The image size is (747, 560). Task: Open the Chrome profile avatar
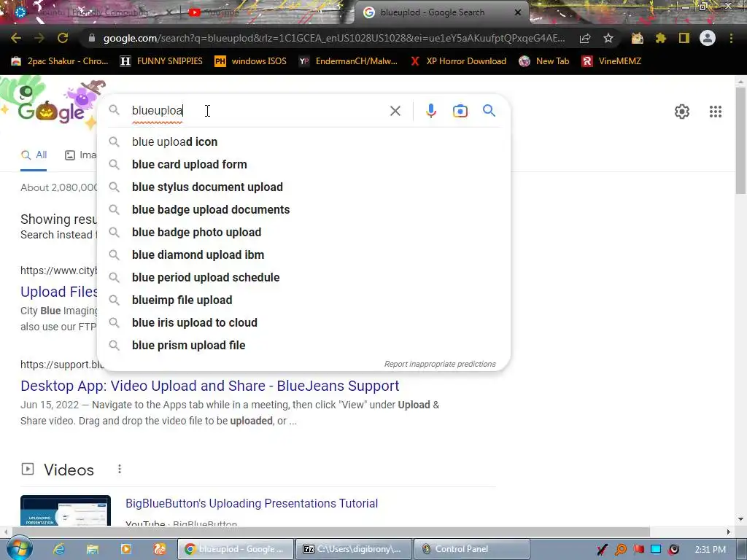(x=708, y=38)
